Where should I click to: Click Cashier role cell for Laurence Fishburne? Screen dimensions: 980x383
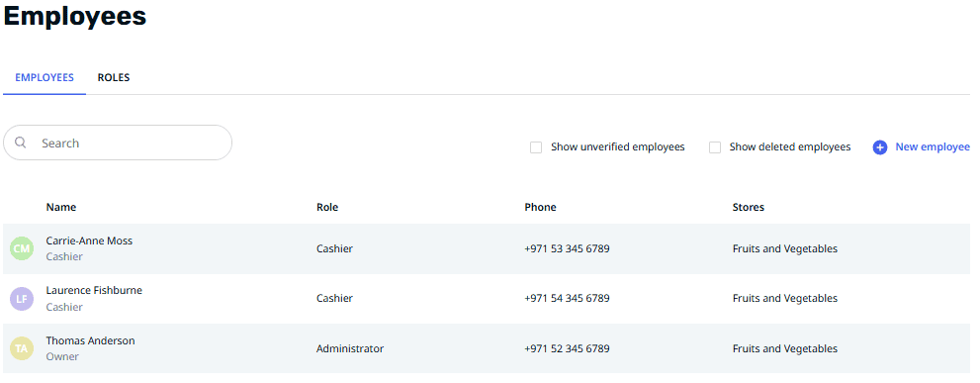tap(335, 299)
